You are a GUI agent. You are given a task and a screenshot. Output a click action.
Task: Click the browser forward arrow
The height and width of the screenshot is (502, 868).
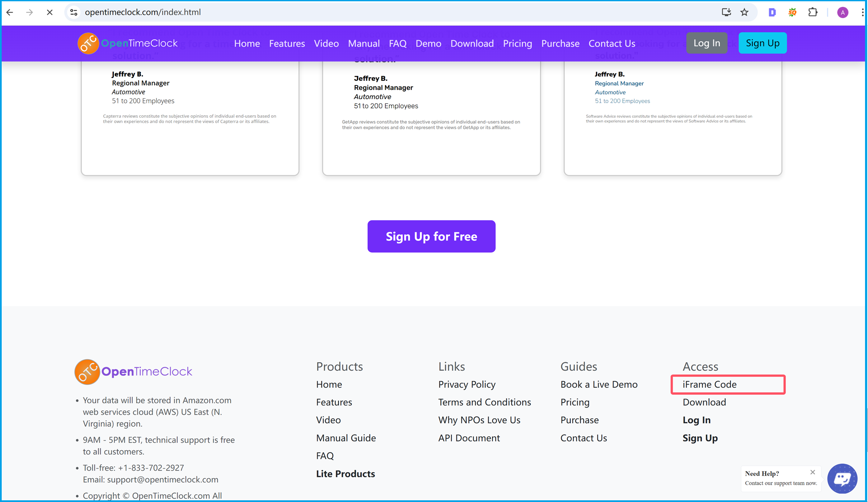pyautogui.click(x=29, y=12)
